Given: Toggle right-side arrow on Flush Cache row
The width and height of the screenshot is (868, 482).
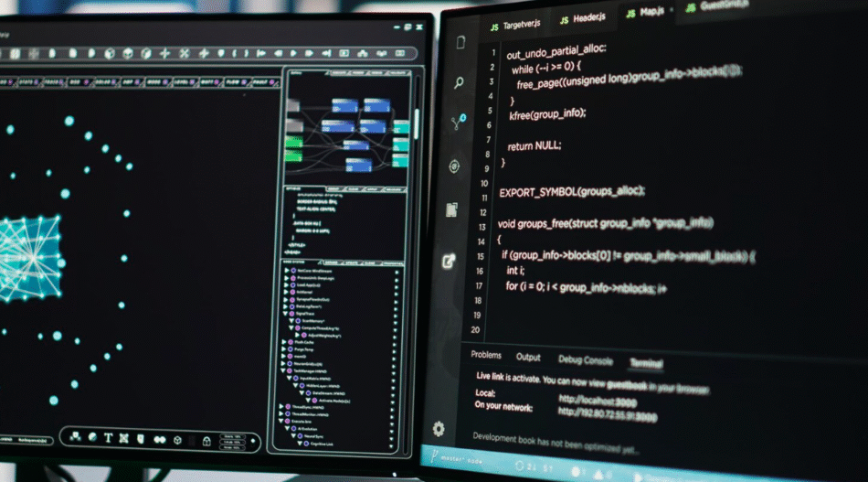Looking at the screenshot, I should [394, 345].
